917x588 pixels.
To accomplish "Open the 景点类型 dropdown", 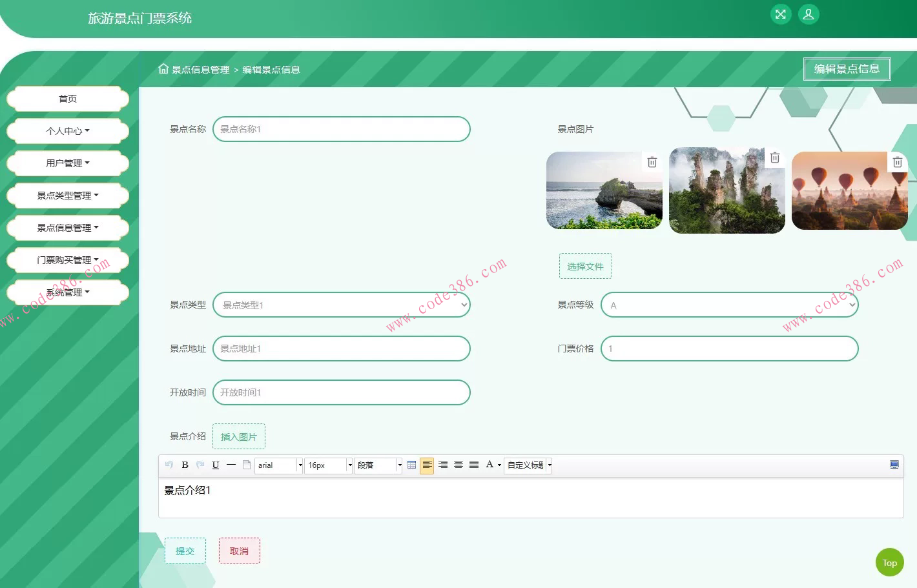I will pos(341,305).
